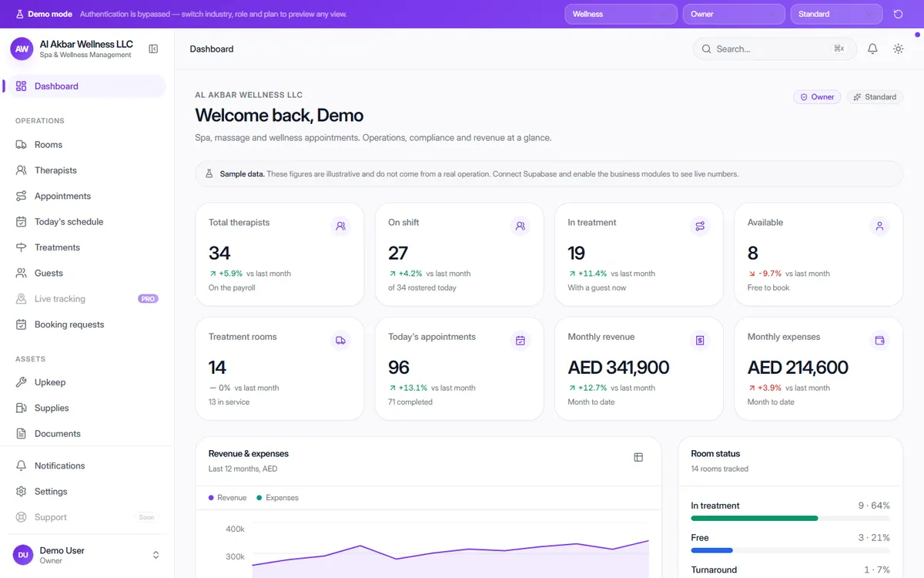Click the Owner role badge
Screen dimensions: 924x578
coord(817,97)
